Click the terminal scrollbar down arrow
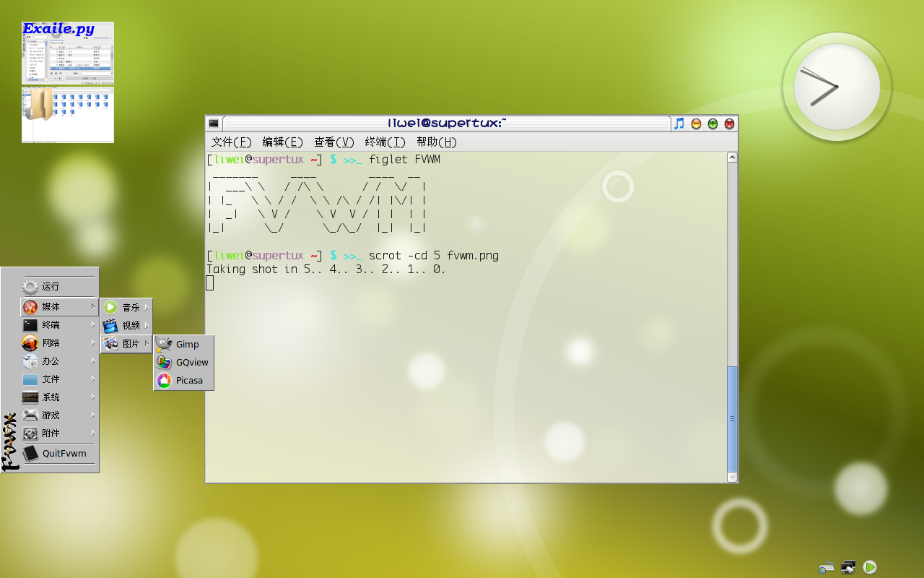 point(732,477)
